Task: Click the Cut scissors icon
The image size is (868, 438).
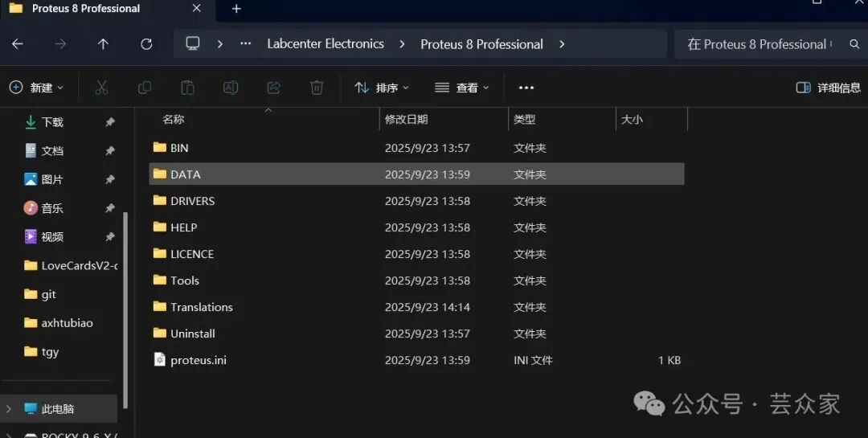Action: coord(101,88)
